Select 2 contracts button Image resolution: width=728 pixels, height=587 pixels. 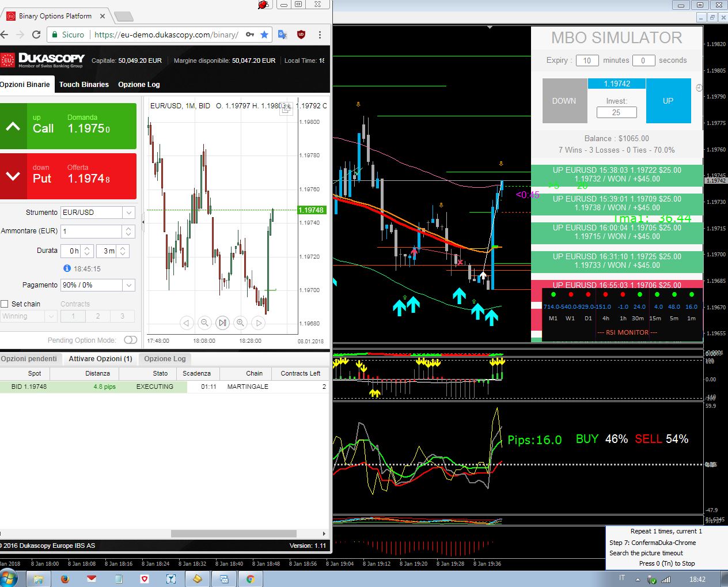click(98, 316)
